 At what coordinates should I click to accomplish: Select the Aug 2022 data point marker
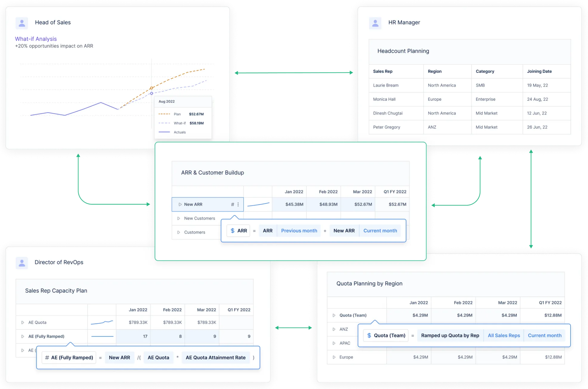[151, 88]
